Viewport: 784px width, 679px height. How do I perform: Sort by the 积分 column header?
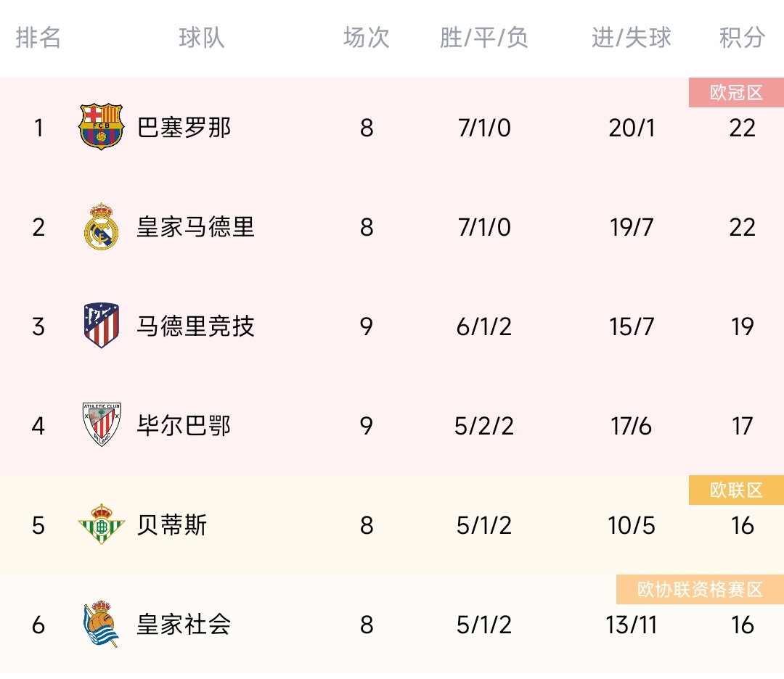point(742,38)
